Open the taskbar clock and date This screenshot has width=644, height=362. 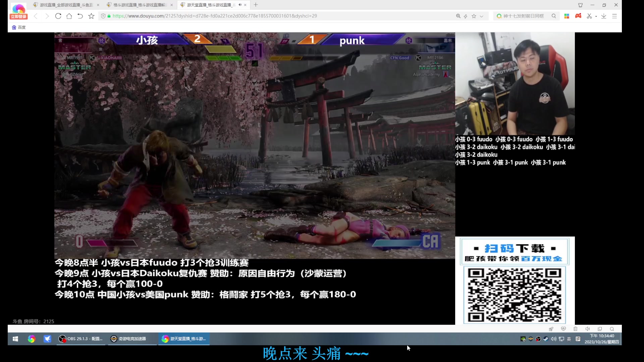tap(602, 339)
